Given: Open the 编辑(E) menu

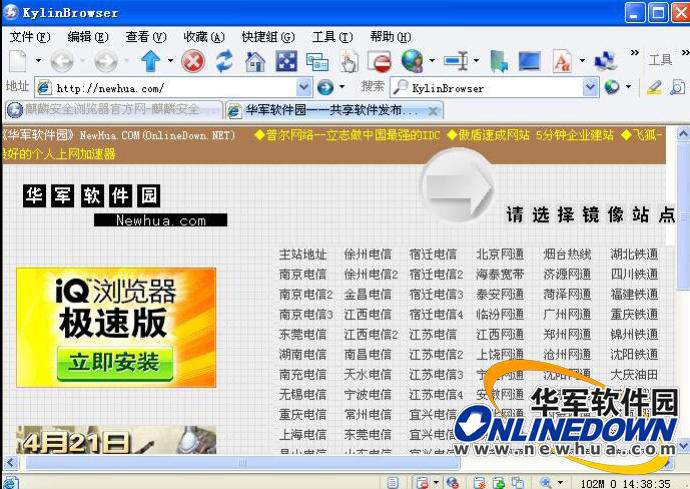Looking at the screenshot, I should (x=88, y=37).
